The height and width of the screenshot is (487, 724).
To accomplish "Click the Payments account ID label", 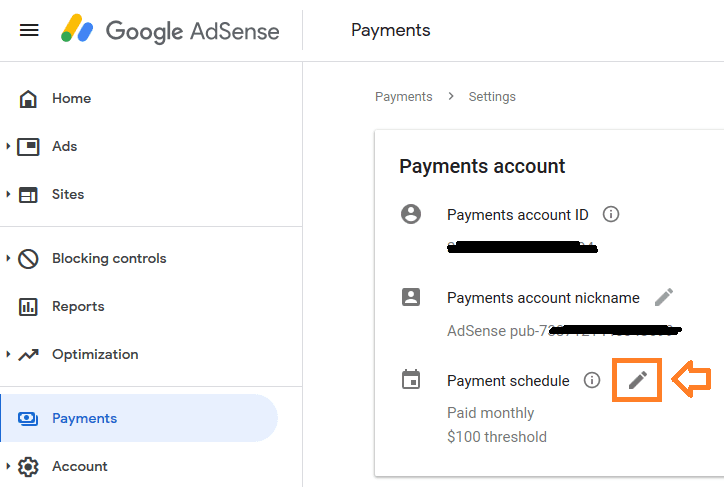I will tap(518, 215).
